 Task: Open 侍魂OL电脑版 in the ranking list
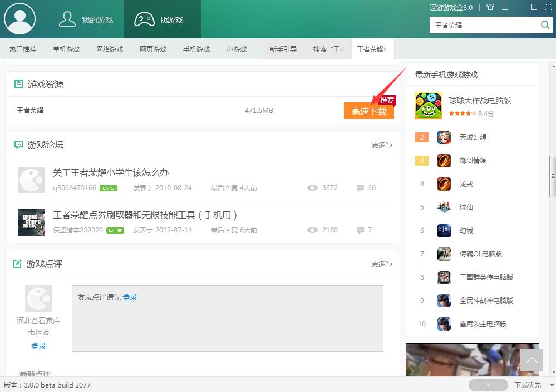[x=481, y=254]
